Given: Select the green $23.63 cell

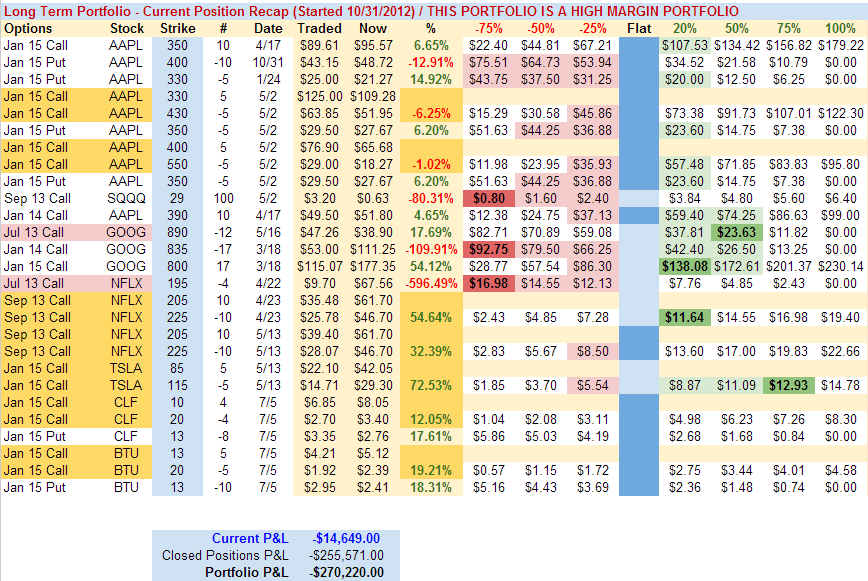Looking at the screenshot, I should point(735,232).
